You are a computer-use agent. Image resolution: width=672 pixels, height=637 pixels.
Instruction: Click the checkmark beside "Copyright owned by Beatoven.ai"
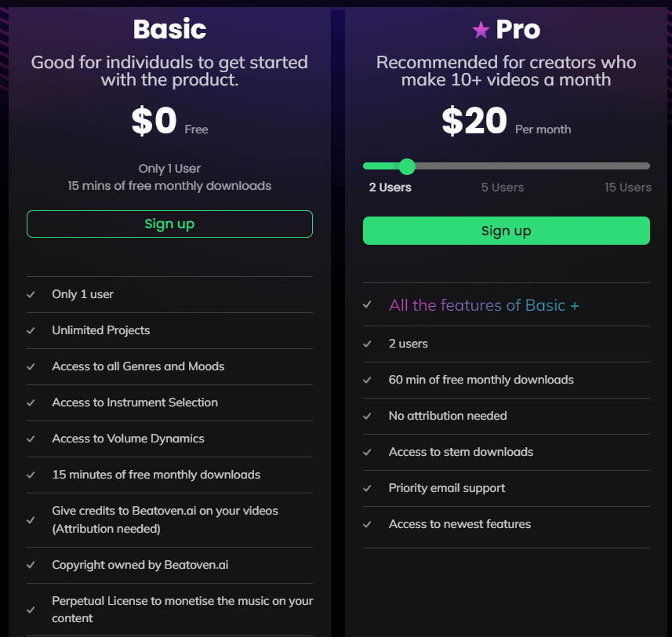pyautogui.click(x=30, y=565)
